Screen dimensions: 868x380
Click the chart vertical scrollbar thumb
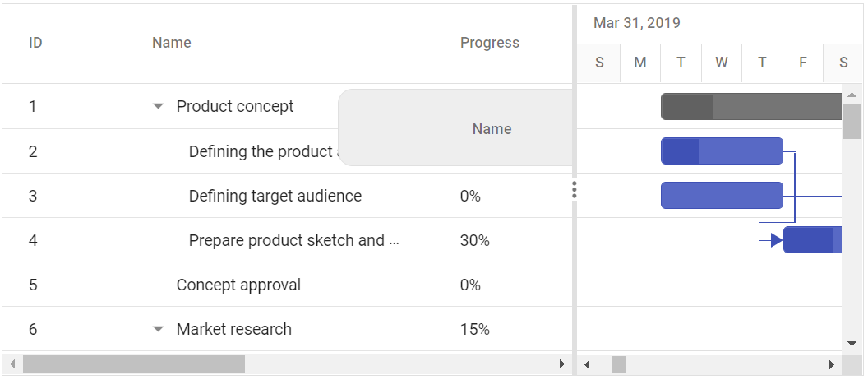(852, 121)
